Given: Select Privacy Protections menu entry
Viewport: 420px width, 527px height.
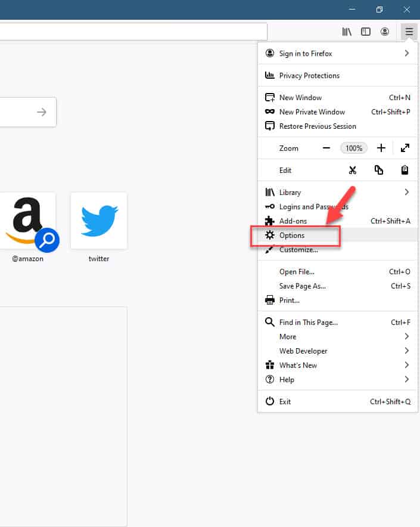Looking at the screenshot, I should click(x=338, y=75).
